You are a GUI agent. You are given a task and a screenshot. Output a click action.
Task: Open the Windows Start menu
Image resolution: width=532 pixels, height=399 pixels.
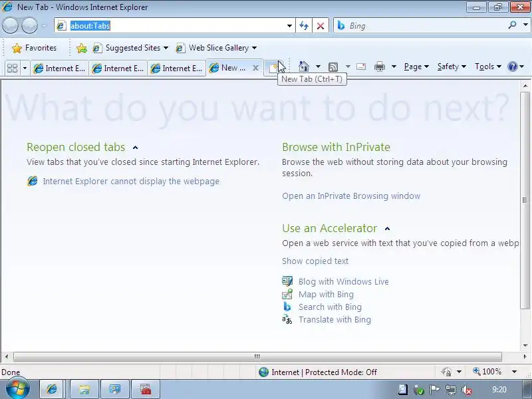click(x=18, y=388)
